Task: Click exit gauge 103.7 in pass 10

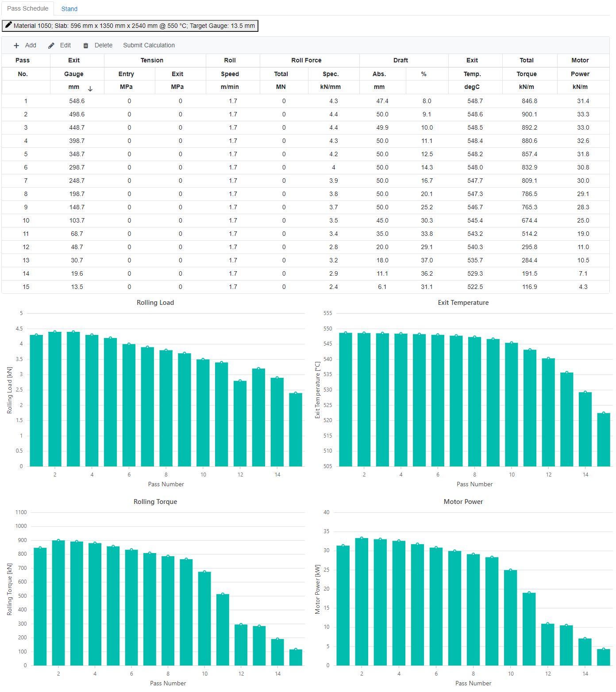Action: coord(77,220)
